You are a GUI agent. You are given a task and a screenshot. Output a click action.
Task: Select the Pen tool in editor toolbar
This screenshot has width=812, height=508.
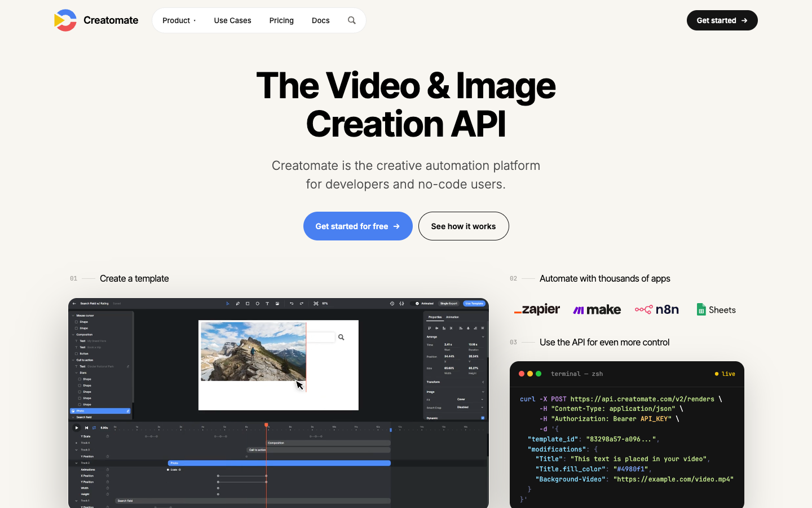coord(238,304)
